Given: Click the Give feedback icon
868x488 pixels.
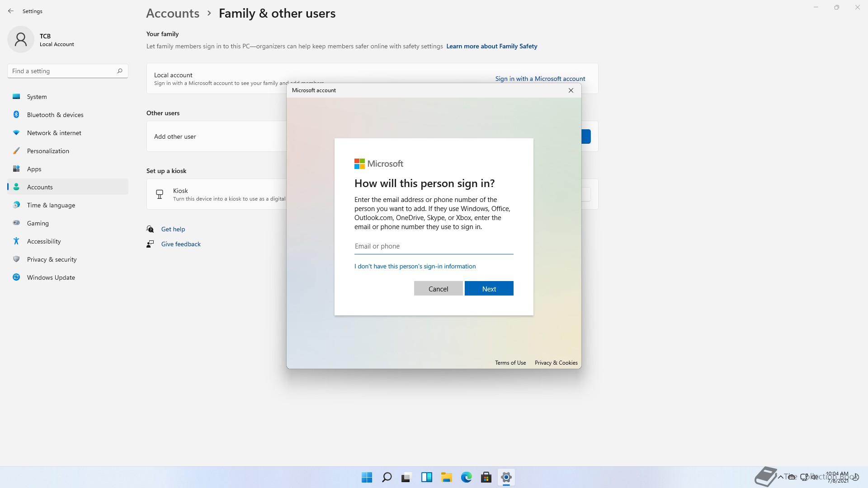Looking at the screenshot, I should tap(150, 244).
